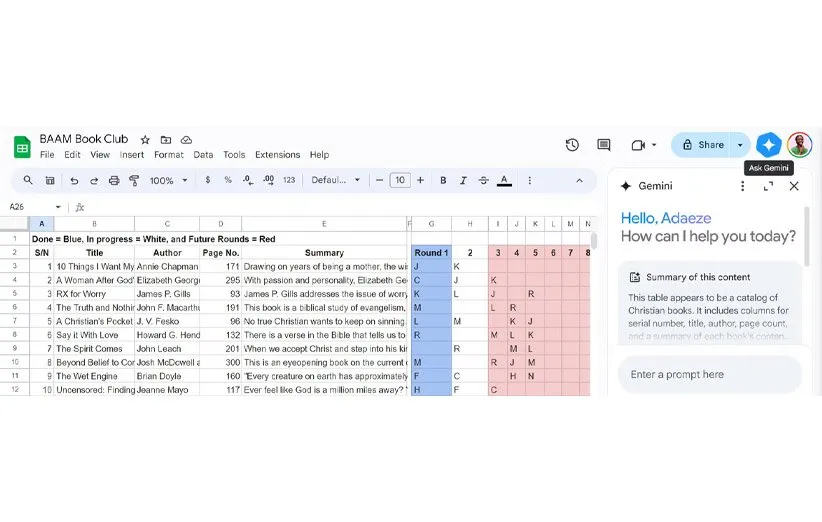Screen dimensions: 822x522
Task: Click the print icon in toolbar
Action: pyautogui.click(x=113, y=181)
